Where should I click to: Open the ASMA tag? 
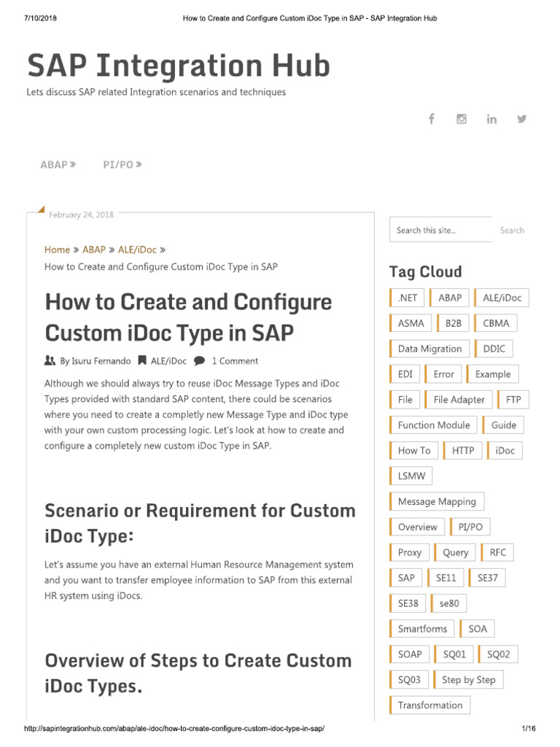click(411, 323)
